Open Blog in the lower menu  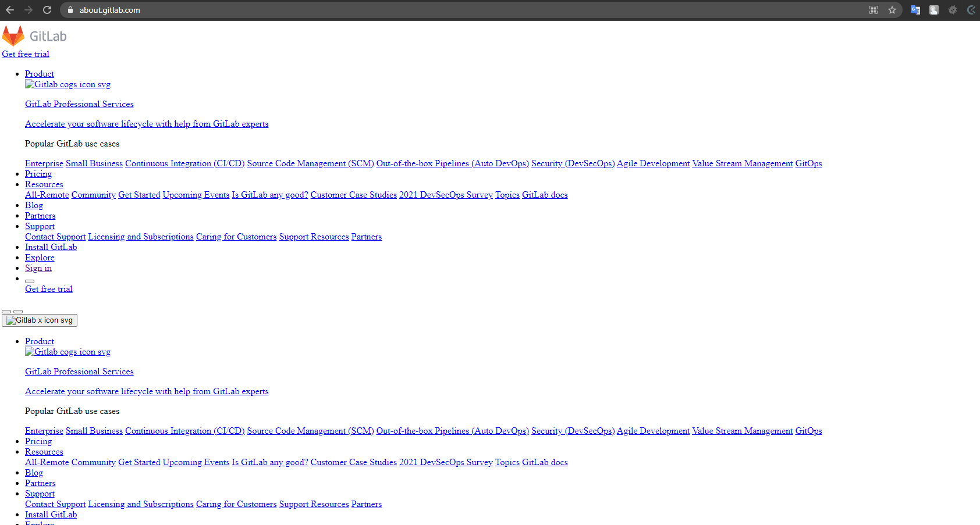[34, 473]
